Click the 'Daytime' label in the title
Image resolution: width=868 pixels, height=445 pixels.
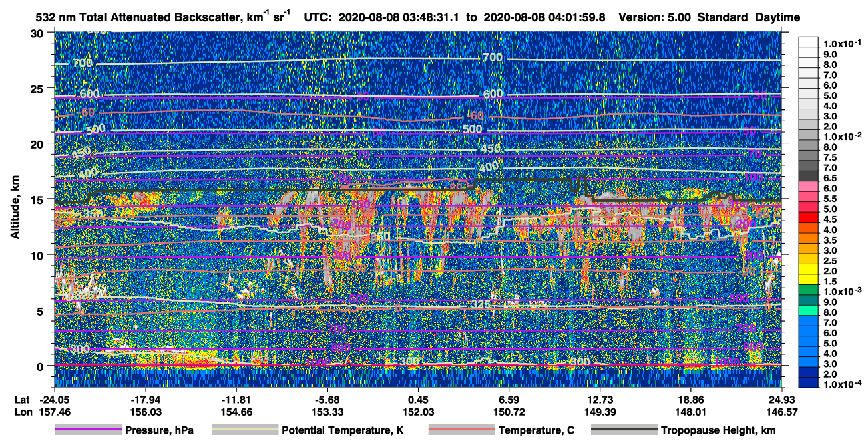click(x=778, y=18)
